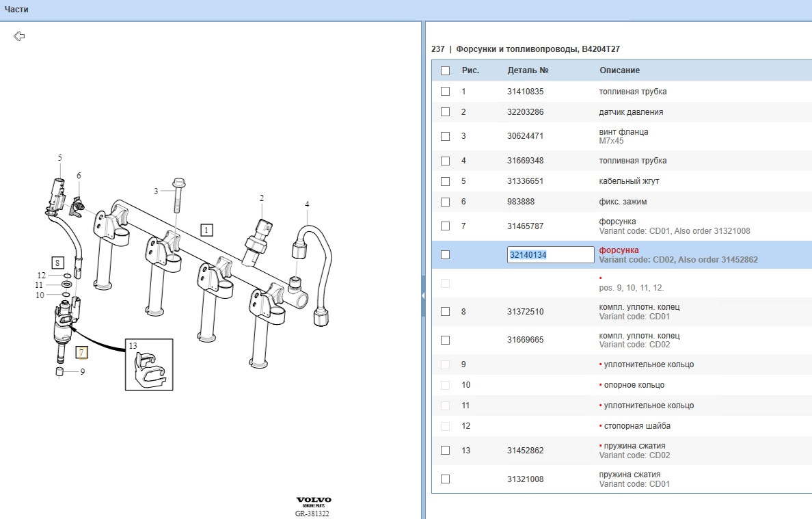Click the inset clip drawing labeled 13
Screen dimensions: 812x519
pos(149,364)
